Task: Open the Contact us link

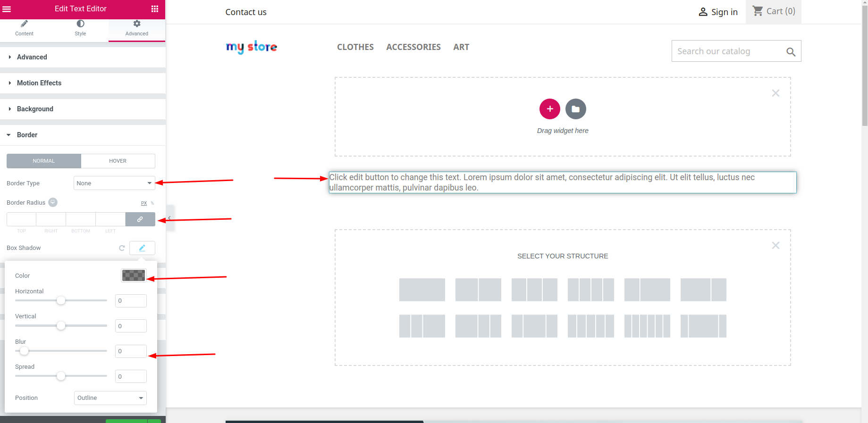Action: click(246, 12)
